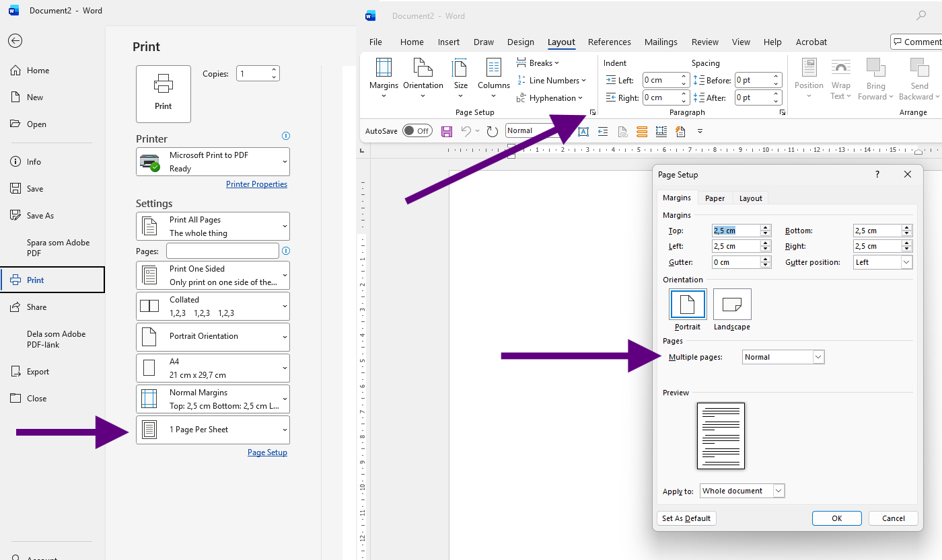This screenshot has height=560, width=942.
Task: Open the Orientation menu in the ribbon
Action: tap(423, 78)
